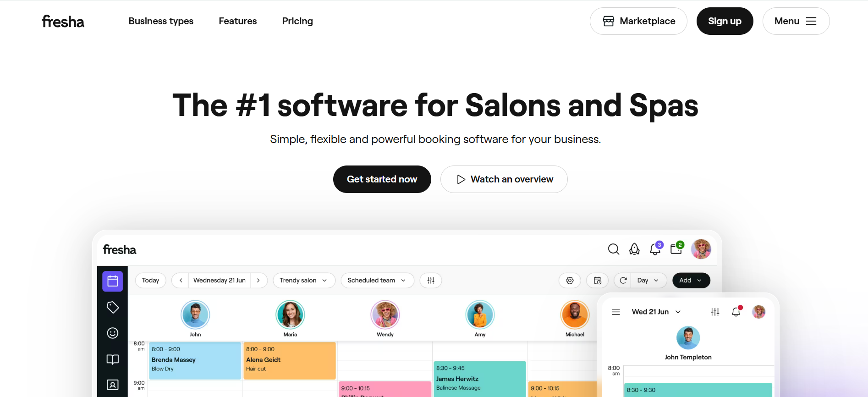Open James Herwitz Balinese Massage appointment

[x=480, y=379]
